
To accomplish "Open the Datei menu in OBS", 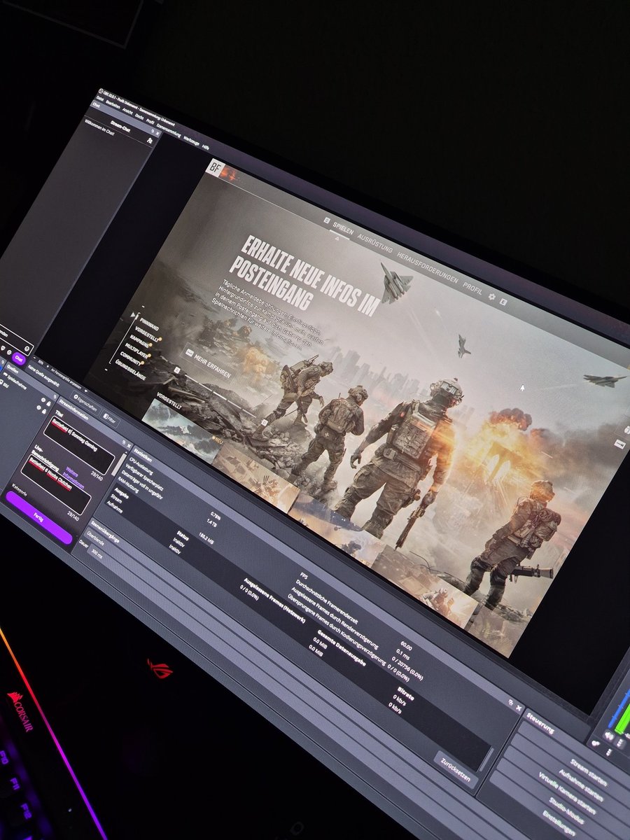I will (99, 98).
